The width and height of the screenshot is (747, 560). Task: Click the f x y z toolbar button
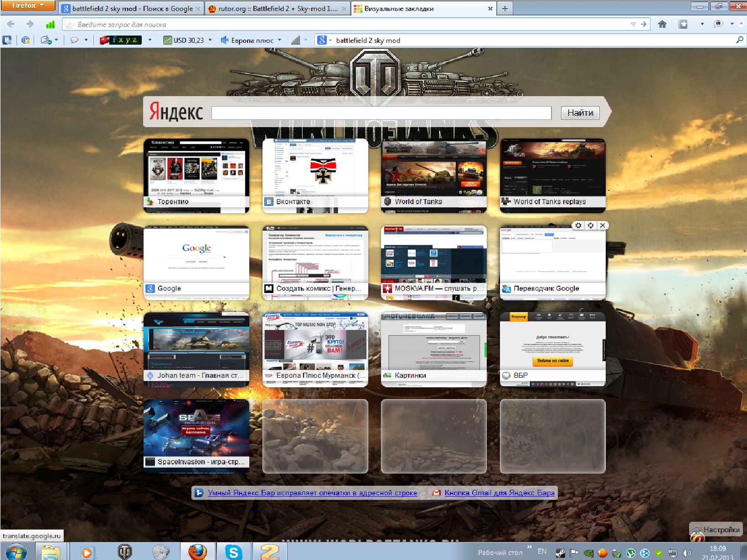coord(121,40)
